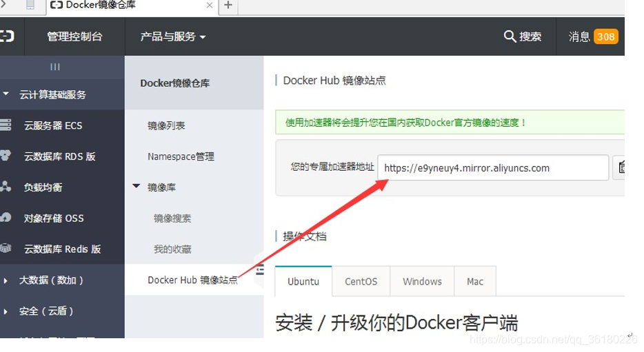
Task: Collapse the 云计算基础服务 section
Action: pyautogui.click(x=6, y=94)
